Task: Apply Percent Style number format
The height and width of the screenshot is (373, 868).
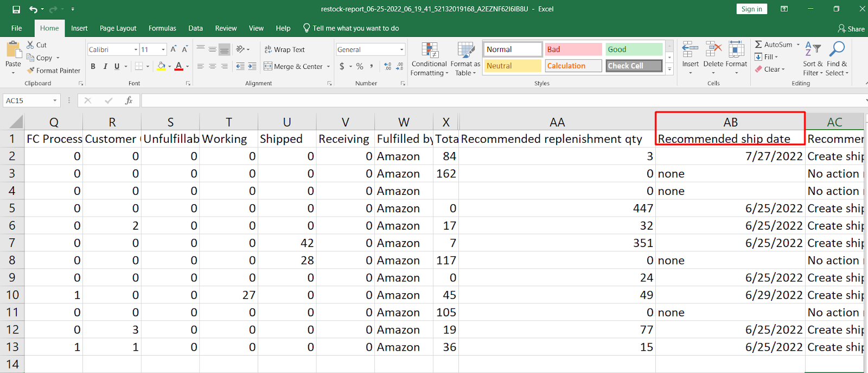Action: point(360,66)
